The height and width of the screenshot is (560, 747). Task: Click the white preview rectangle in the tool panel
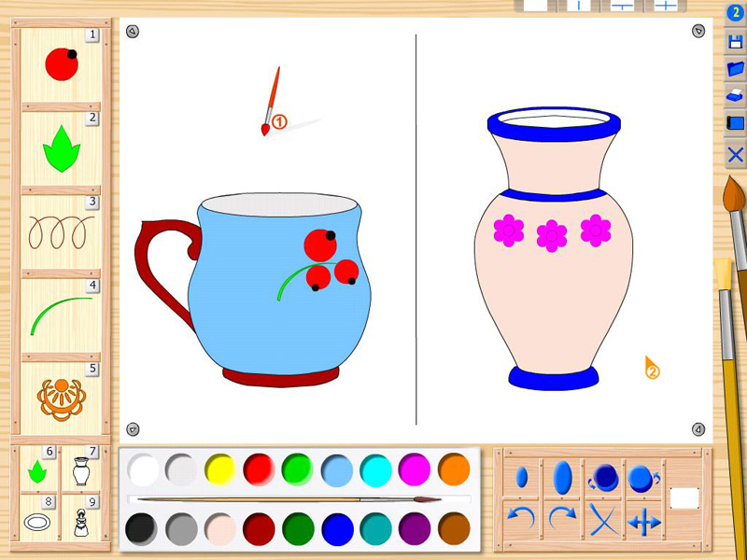(x=684, y=498)
